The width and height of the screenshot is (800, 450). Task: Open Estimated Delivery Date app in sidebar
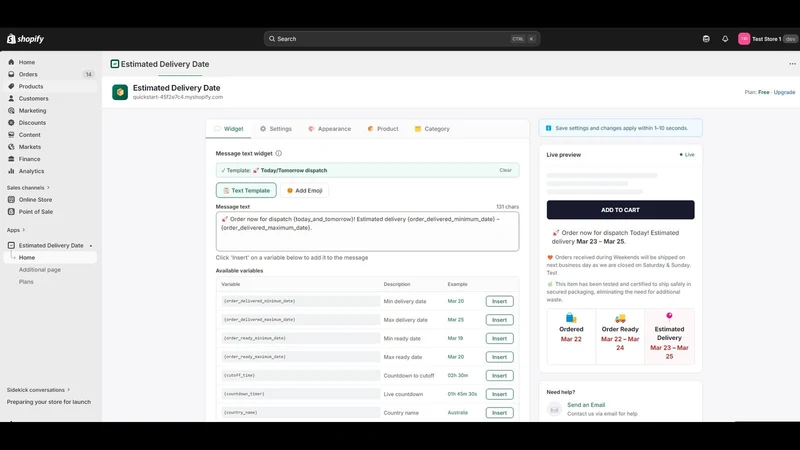click(51, 245)
